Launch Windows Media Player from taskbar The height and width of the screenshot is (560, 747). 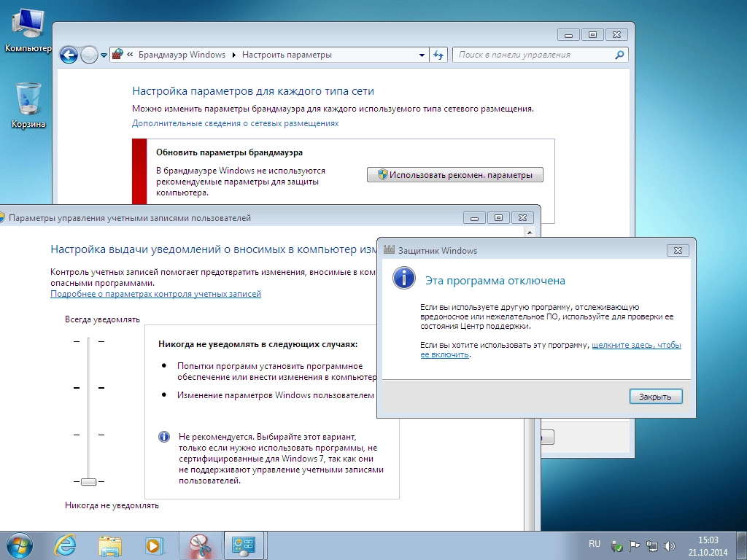[155, 545]
